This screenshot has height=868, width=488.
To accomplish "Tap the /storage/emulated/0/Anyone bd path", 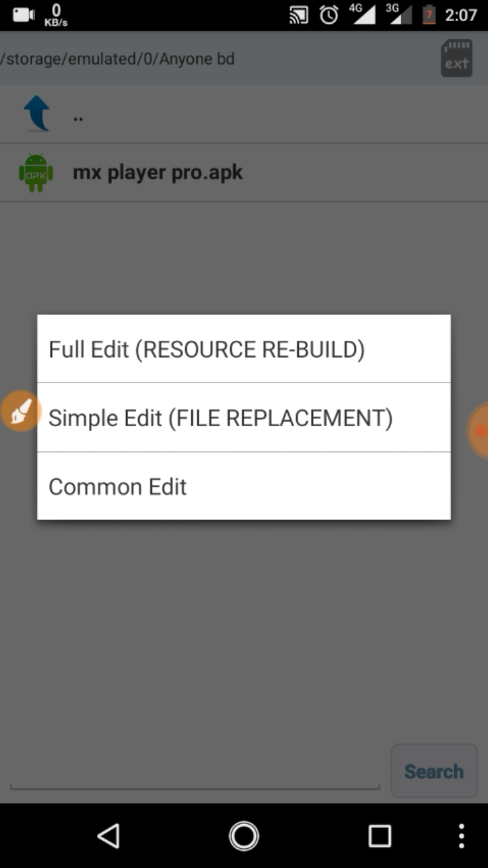I will (118, 59).
